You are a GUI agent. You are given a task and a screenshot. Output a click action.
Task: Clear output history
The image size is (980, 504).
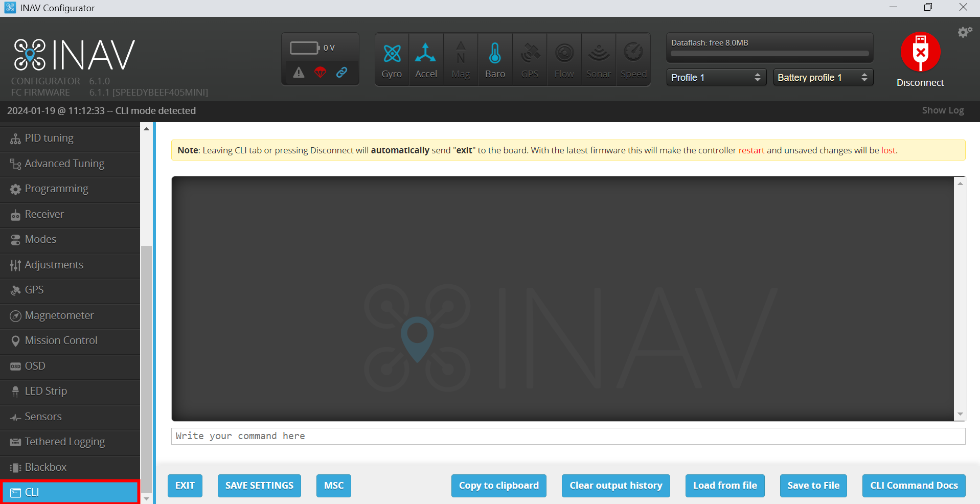[616, 486]
